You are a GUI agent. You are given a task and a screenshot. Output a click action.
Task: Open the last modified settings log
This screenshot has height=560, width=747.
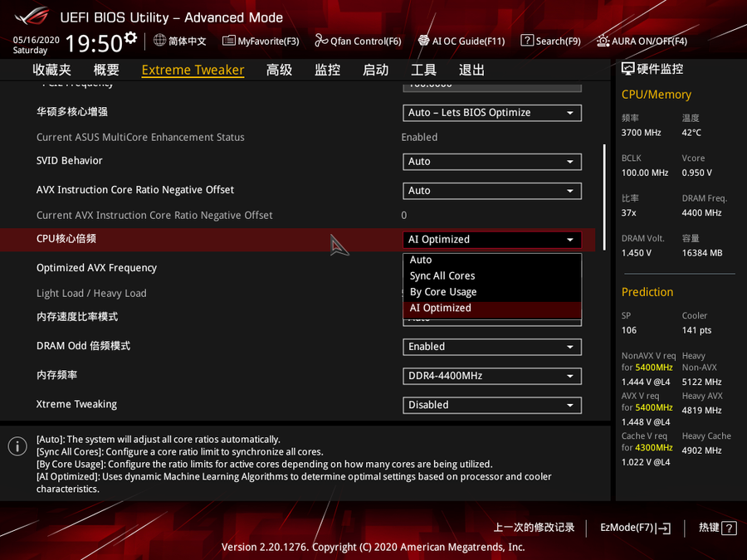pos(534,528)
